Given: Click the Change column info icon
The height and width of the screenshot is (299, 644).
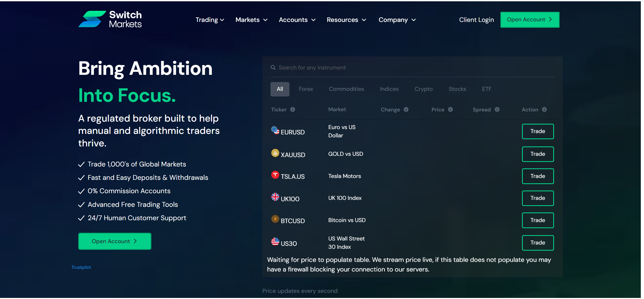Looking at the screenshot, I should [406, 110].
